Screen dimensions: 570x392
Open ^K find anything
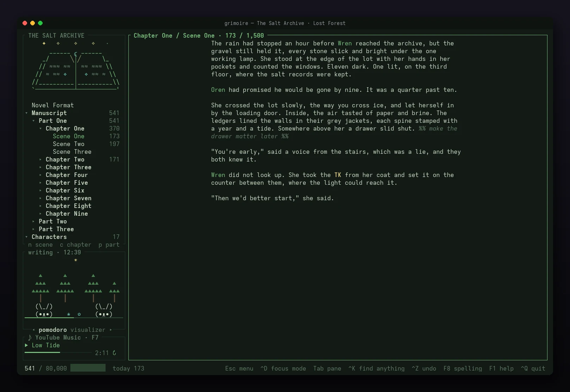click(x=376, y=368)
